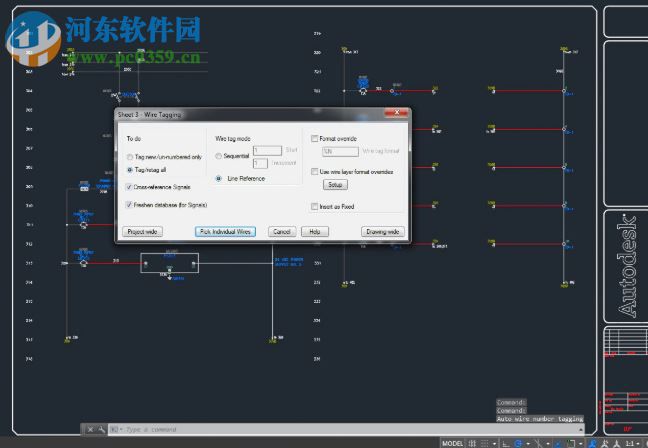Toggle polar tracking icon

tap(518, 443)
